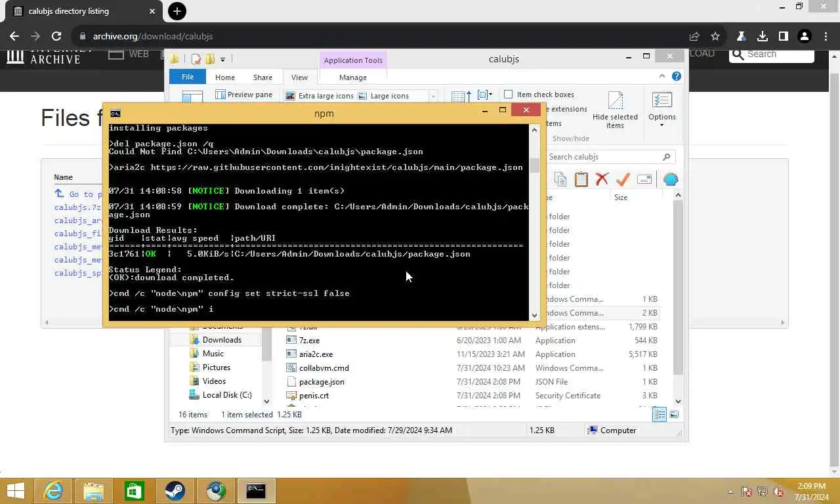
Task: Open Go to parent directory link
Action: pyautogui.click(x=79, y=194)
